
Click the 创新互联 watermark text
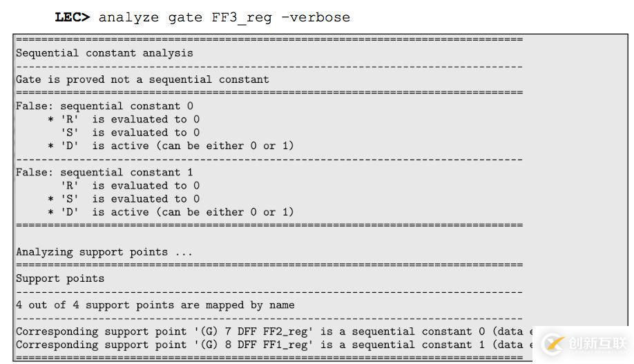point(597,343)
